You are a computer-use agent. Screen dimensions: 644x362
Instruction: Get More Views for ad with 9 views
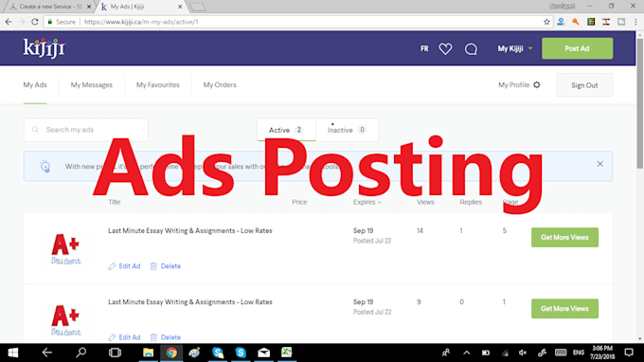pos(564,309)
